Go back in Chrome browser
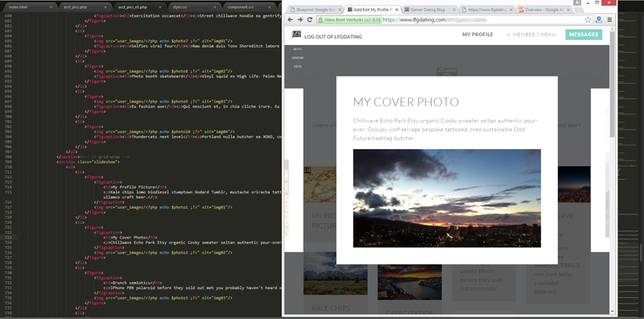The height and width of the screenshot is (319, 644). pyautogui.click(x=291, y=19)
